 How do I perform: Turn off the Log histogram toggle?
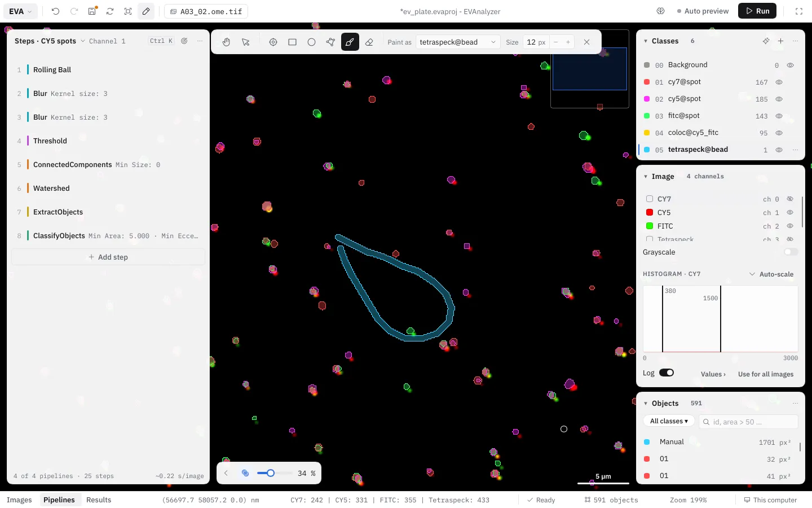pyautogui.click(x=667, y=373)
